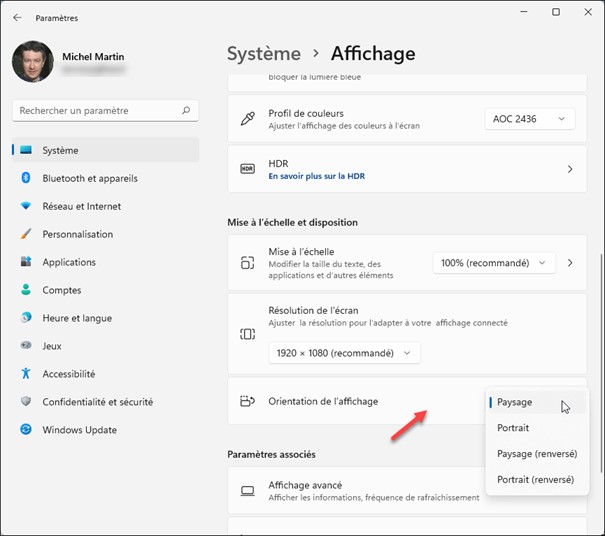Open the 1920 × 1080 resolution dropdown
The image size is (605, 536).
tap(344, 353)
